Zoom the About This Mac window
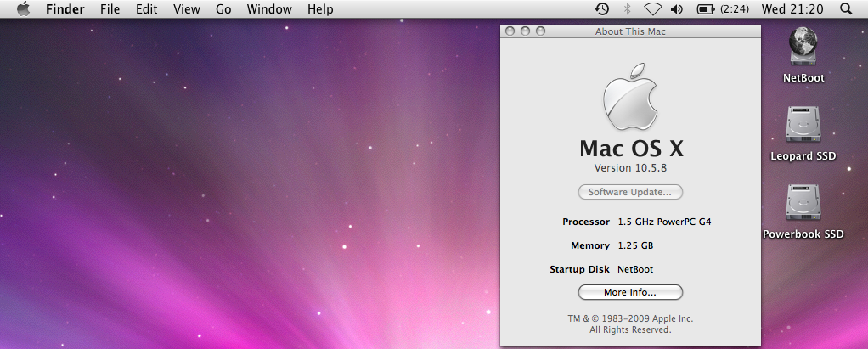 point(541,31)
